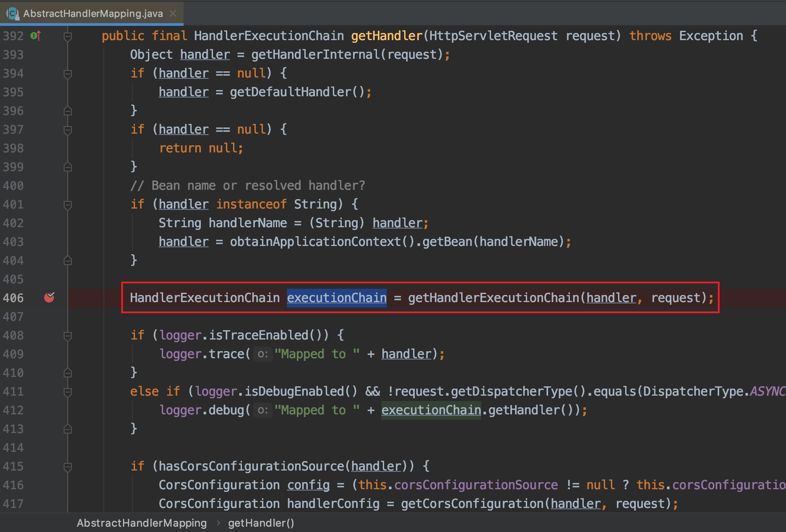Click logger.isTraceEnabled call on line 408
The width and height of the screenshot is (786, 532).
243,335
